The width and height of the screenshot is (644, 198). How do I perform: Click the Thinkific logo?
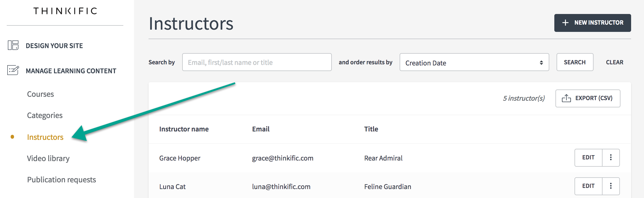65,11
